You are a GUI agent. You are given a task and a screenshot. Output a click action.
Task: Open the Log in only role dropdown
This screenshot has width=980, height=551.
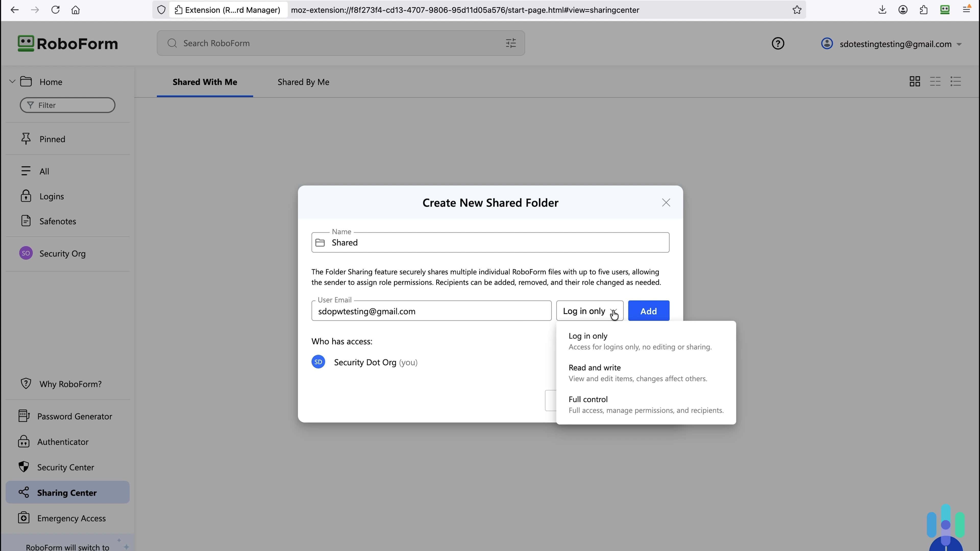click(589, 311)
